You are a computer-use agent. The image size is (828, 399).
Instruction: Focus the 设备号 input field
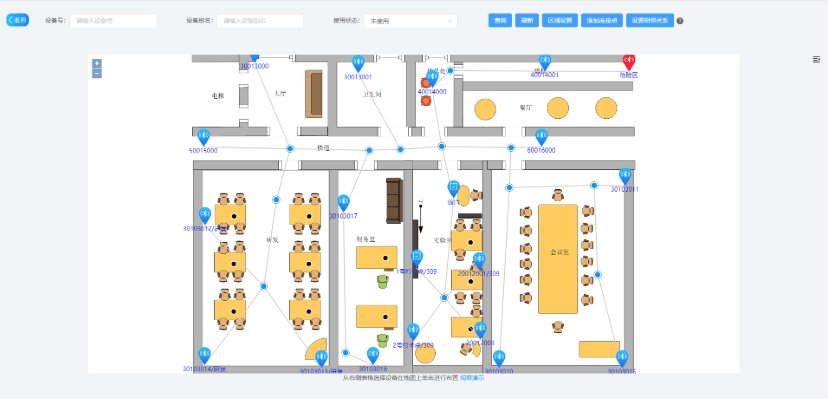point(113,21)
